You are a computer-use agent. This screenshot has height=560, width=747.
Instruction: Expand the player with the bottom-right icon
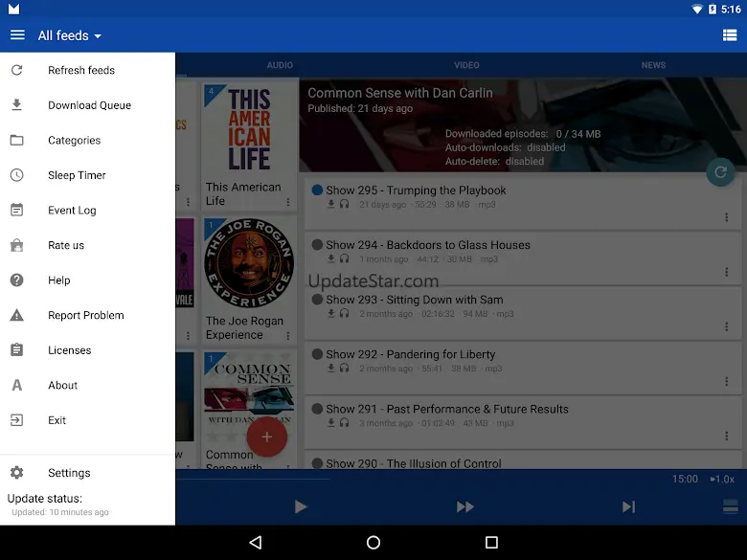pos(730,506)
